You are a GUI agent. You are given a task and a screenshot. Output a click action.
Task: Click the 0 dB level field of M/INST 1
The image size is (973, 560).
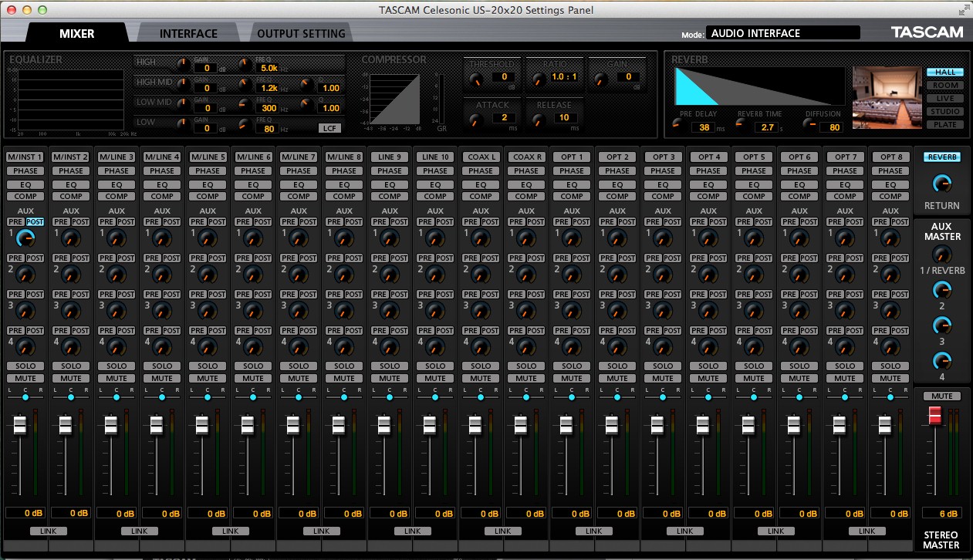[x=25, y=513]
